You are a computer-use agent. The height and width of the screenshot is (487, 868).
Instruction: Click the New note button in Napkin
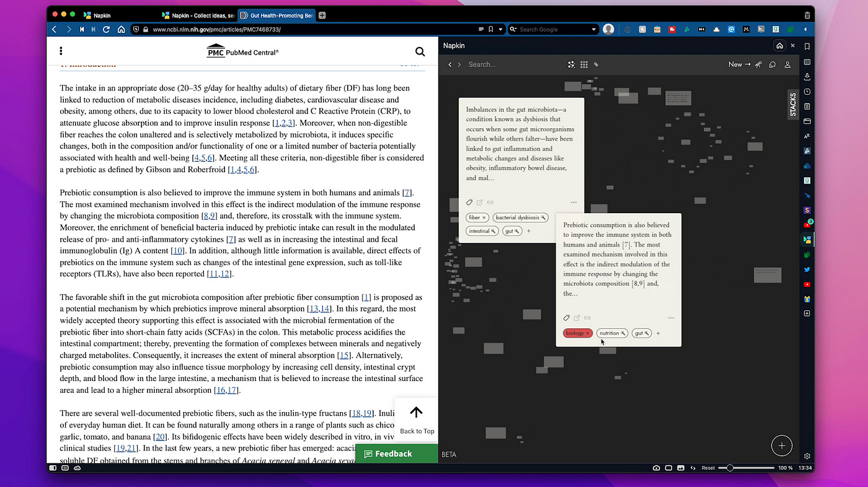(x=739, y=64)
